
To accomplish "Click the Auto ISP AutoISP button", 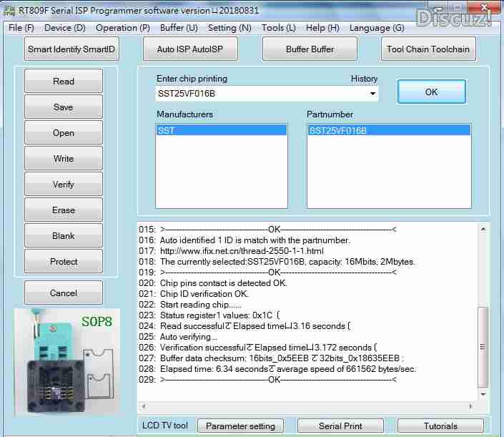I will (190, 49).
